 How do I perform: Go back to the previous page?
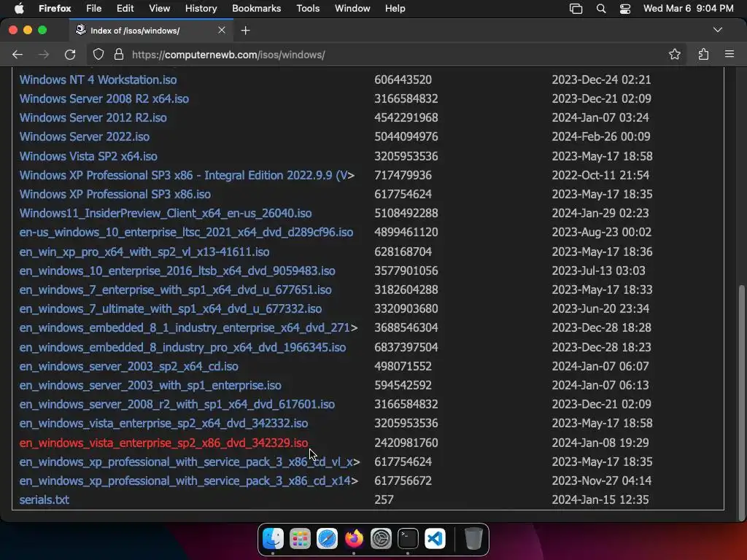(18, 54)
